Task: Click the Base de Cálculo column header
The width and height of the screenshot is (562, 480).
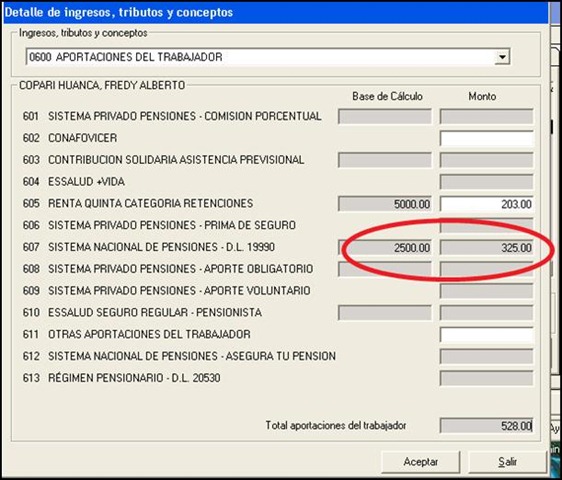Action: [x=387, y=96]
